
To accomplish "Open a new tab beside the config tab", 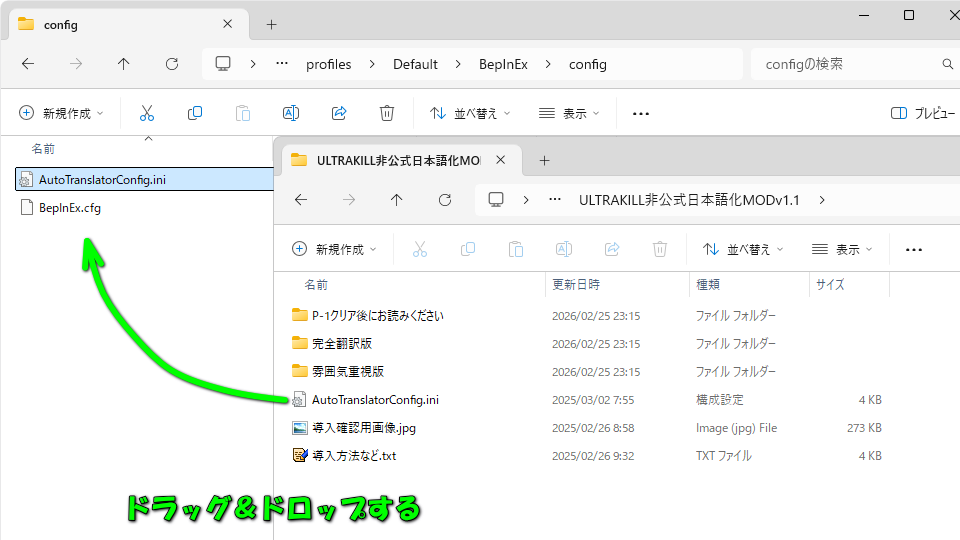I will [271, 24].
